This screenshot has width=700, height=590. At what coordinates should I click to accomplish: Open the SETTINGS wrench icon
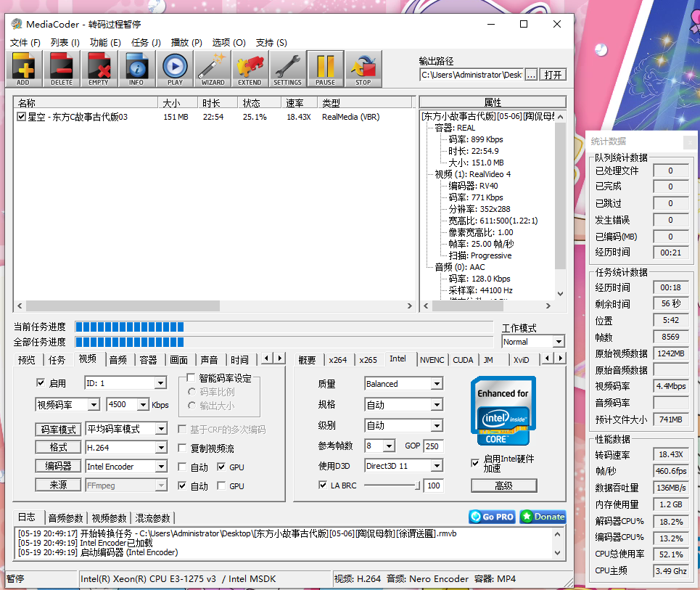tap(287, 69)
